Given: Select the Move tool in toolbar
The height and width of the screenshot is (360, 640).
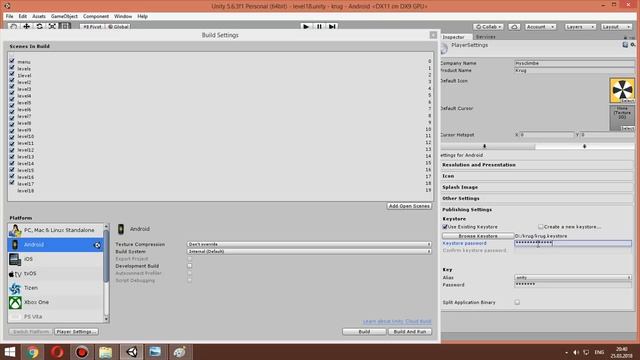Looking at the screenshot, I should [27, 26].
